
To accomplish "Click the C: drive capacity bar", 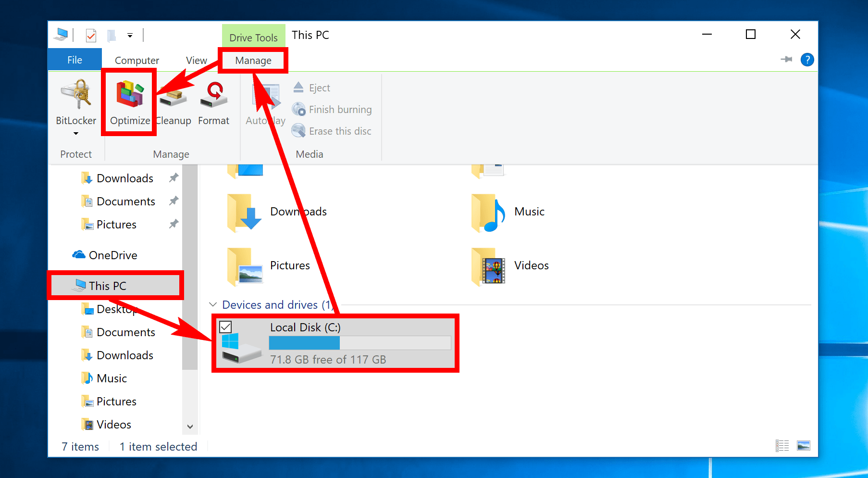I will click(x=358, y=342).
